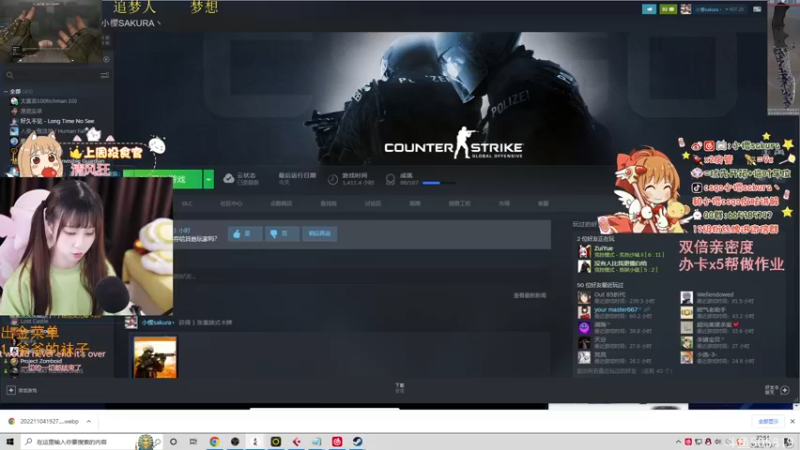Open the Windows Start menu
800x450 pixels.
(x=10, y=441)
